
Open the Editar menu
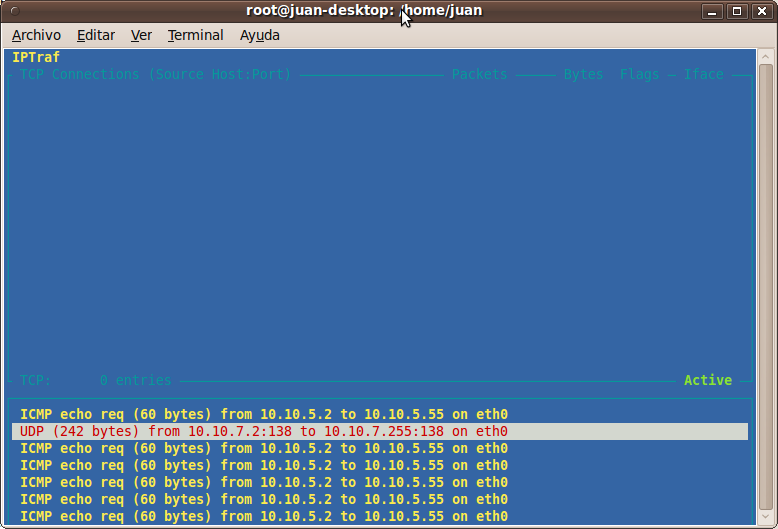(x=96, y=35)
